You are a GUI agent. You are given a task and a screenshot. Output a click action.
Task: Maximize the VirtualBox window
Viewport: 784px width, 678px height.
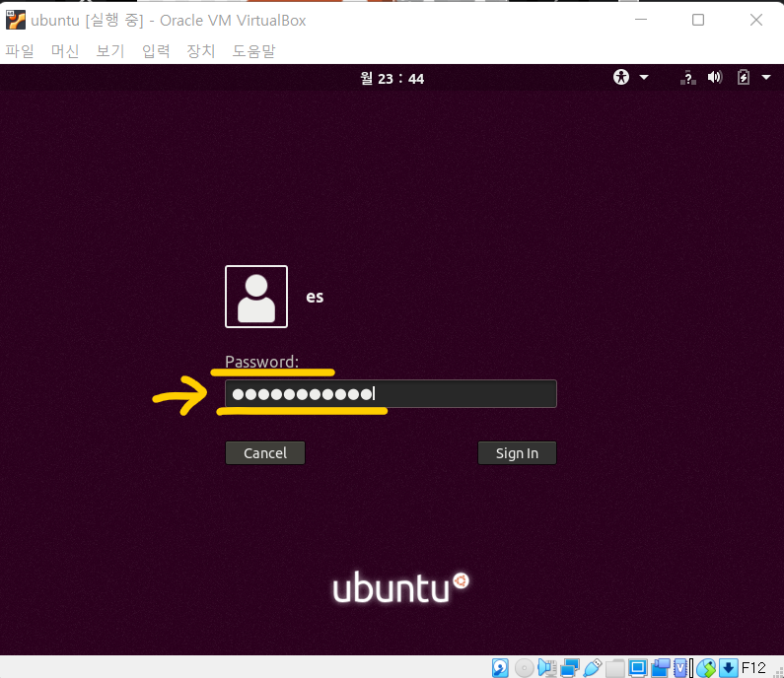(x=698, y=20)
